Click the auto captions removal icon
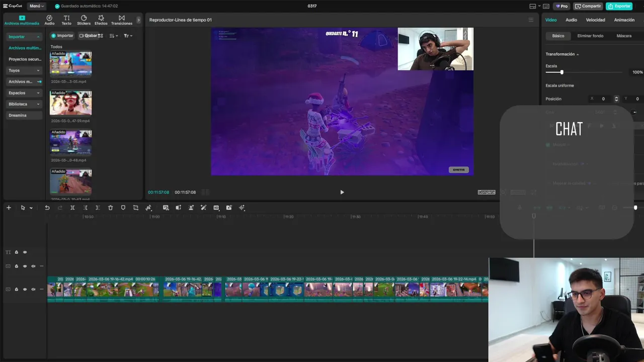This screenshot has height=362, width=644. pos(166,208)
